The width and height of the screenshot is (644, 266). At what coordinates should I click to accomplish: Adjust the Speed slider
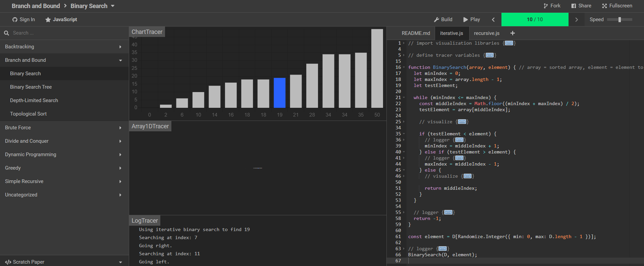[x=620, y=19]
